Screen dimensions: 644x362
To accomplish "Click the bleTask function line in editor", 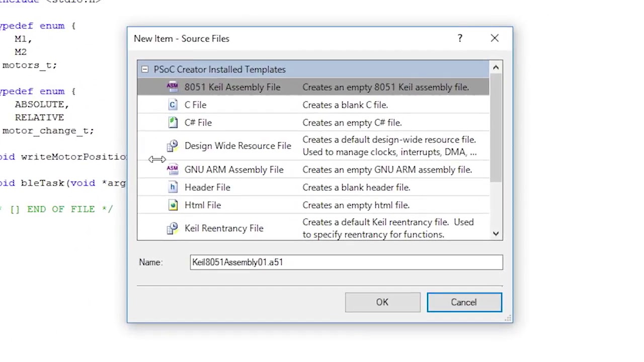I will (63, 183).
